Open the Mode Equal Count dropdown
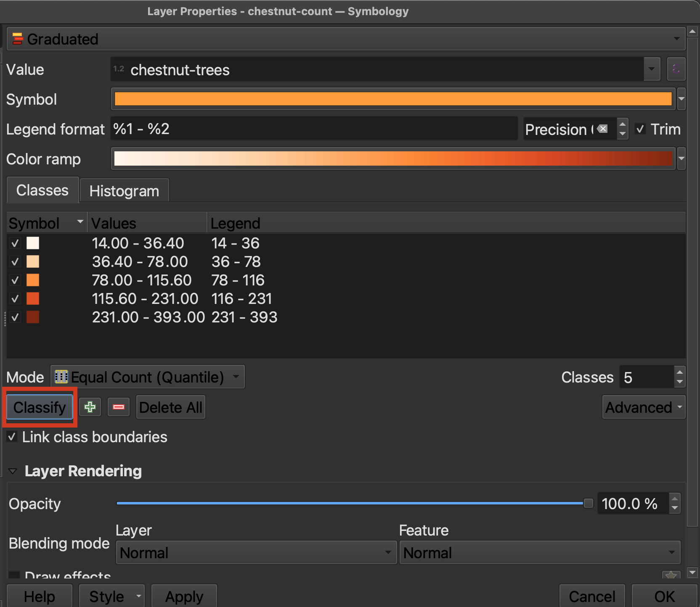Image resolution: width=700 pixels, height=607 pixels. coord(147,377)
